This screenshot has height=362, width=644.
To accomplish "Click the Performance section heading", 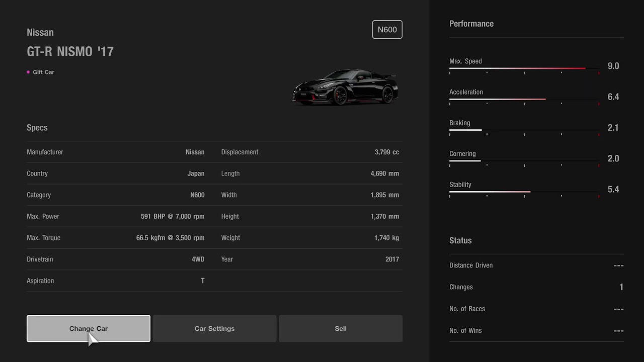I will pyautogui.click(x=471, y=24).
